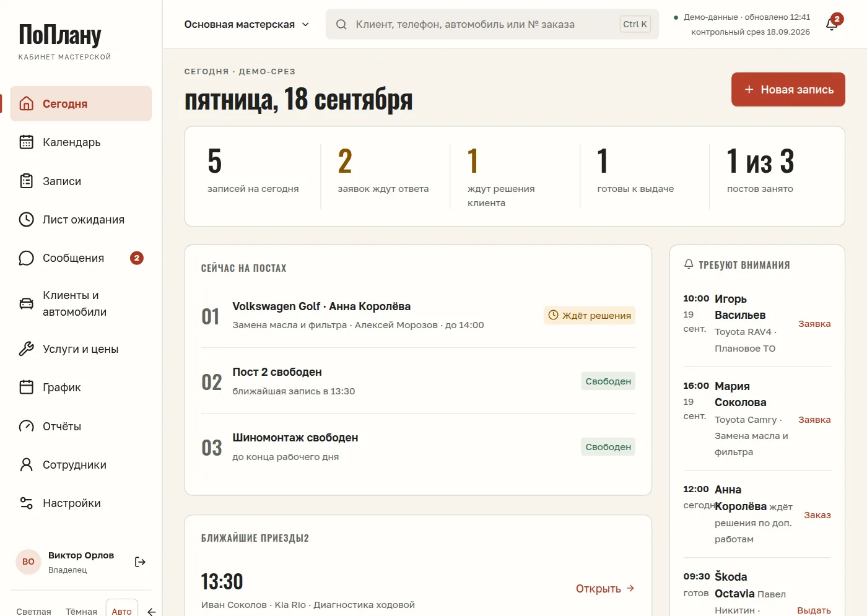Click the search magnifier icon
This screenshot has height=616, width=867.
pos(341,25)
